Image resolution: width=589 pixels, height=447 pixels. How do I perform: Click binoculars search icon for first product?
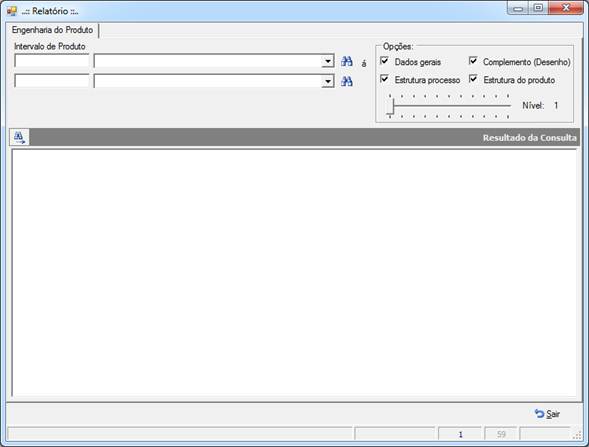[x=347, y=62]
